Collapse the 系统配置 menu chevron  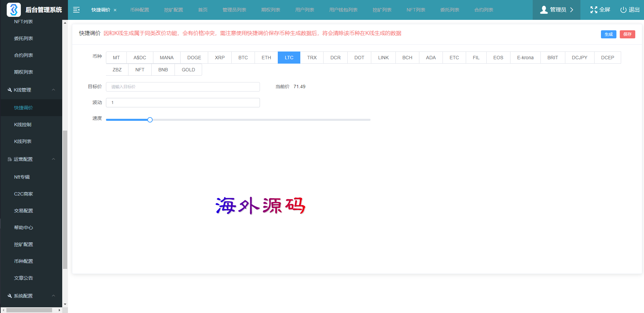(53, 296)
